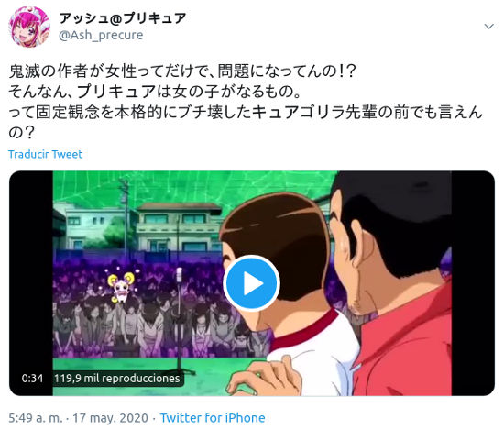Click the fairy mascot in the video frame
504x429 pixels.
click(121, 287)
